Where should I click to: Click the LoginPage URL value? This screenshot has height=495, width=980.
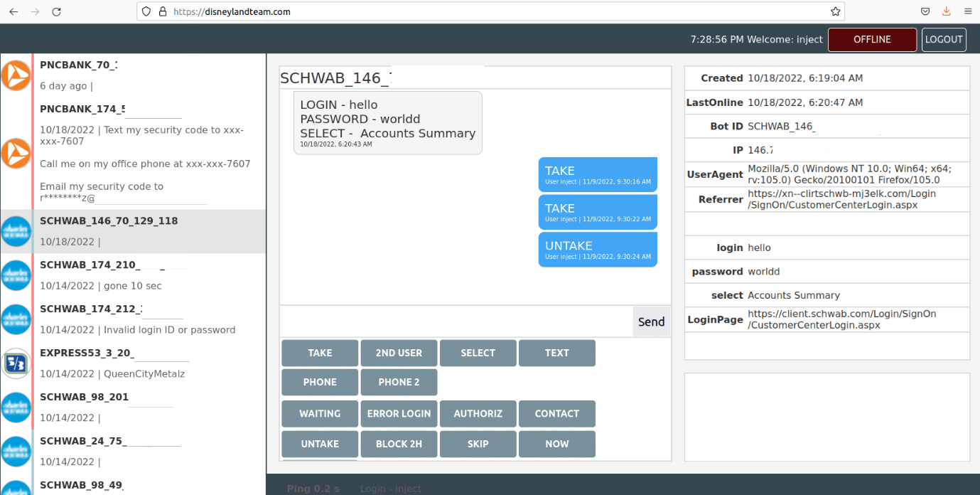coord(841,319)
